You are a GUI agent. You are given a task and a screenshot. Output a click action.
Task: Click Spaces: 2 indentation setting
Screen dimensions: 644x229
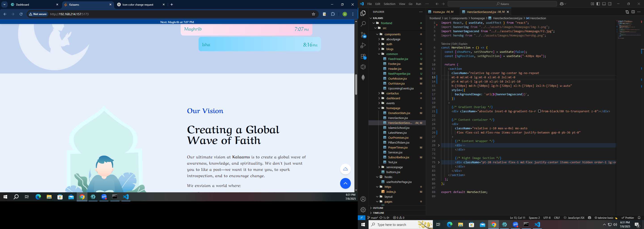click(534, 218)
